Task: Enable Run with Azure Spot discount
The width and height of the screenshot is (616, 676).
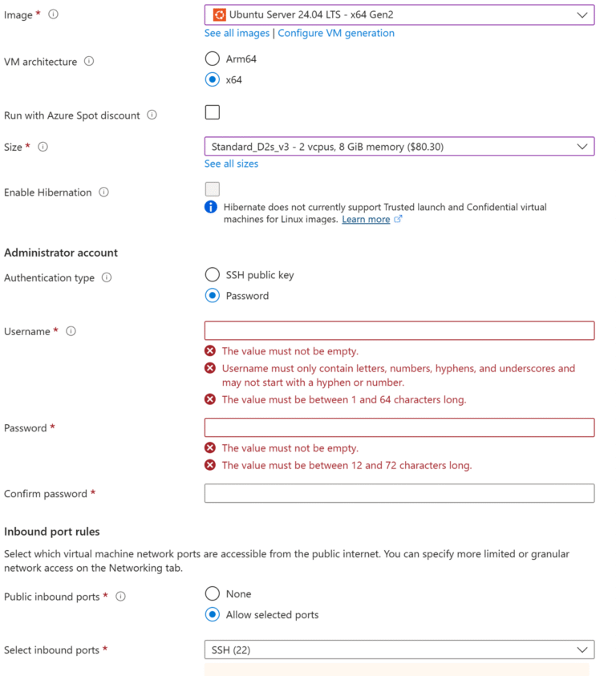Action: tap(212, 111)
